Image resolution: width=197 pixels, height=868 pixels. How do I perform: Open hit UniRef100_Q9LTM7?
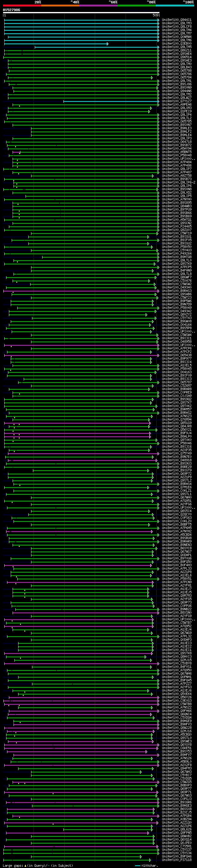176,33
